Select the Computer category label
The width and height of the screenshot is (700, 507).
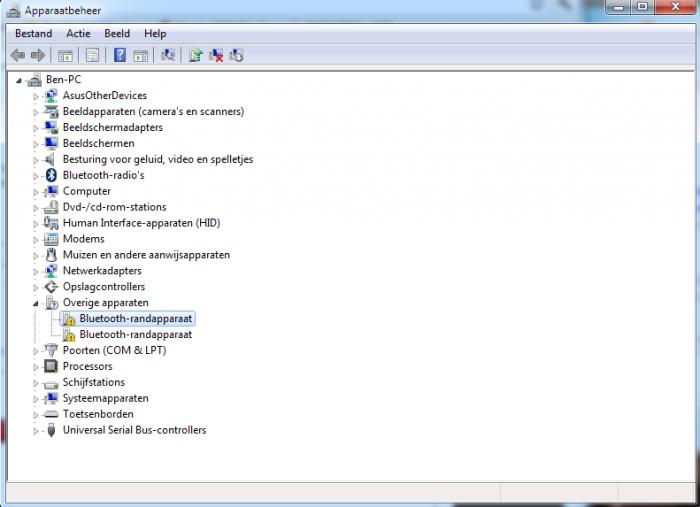click(87, 191)
